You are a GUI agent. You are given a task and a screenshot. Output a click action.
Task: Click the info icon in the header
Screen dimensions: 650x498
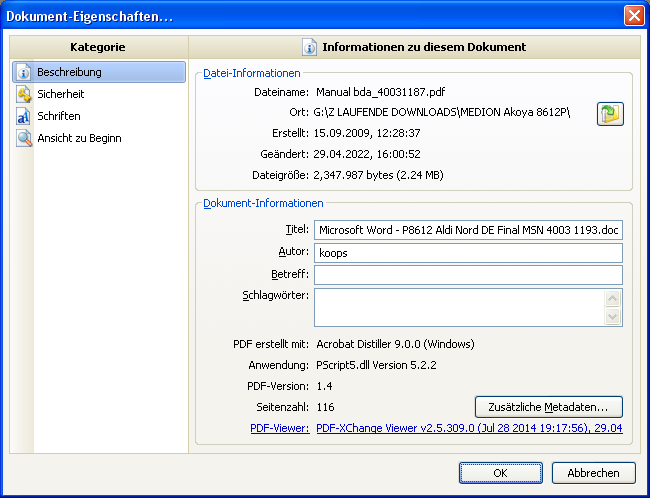coord(309,47)
